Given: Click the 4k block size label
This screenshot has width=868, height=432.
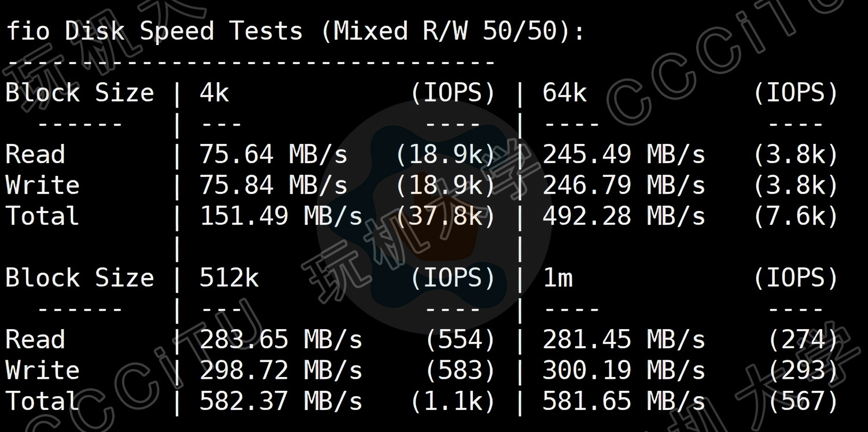Looking at the screenshot, I should [214, 93].
